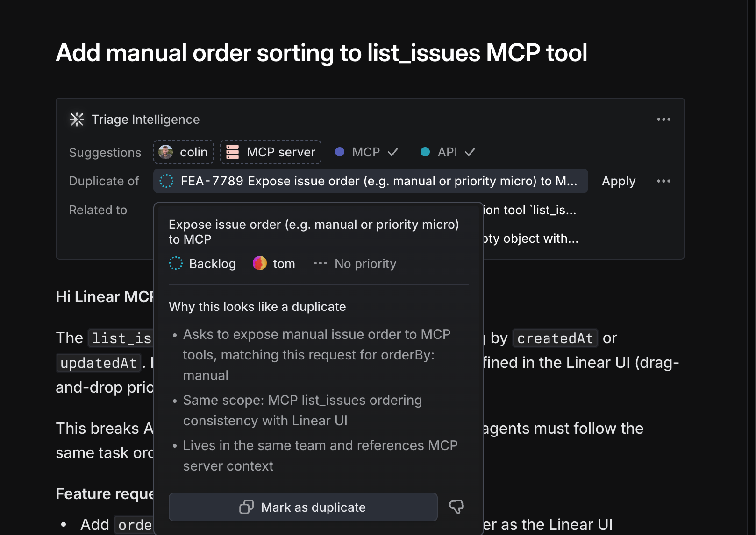Viewport: 756px width, 535px height.
Task: Click the second related issue ending 'object with...'
Action: (528, 239)
